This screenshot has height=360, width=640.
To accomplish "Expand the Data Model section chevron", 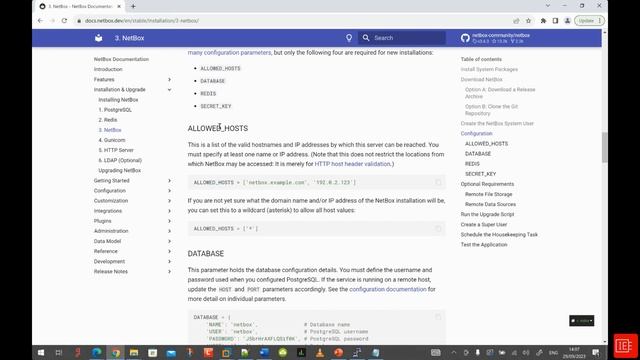I will point(169,241).
